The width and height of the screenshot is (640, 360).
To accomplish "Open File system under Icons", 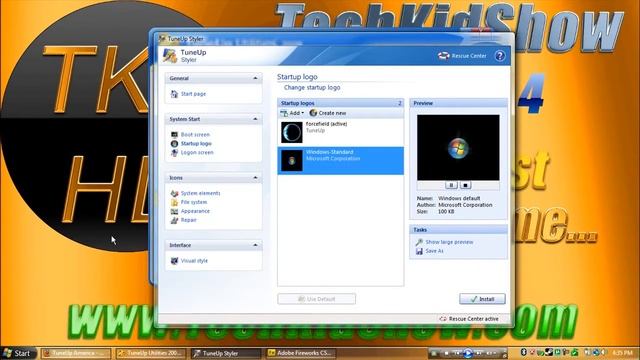I will (x=194, y=202).
